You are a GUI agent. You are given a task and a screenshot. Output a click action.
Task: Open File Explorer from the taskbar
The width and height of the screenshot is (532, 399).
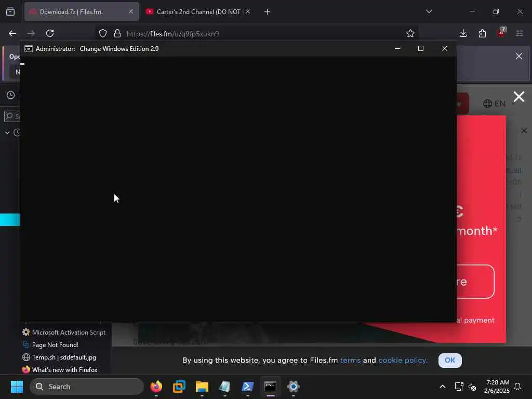[202, 387]
